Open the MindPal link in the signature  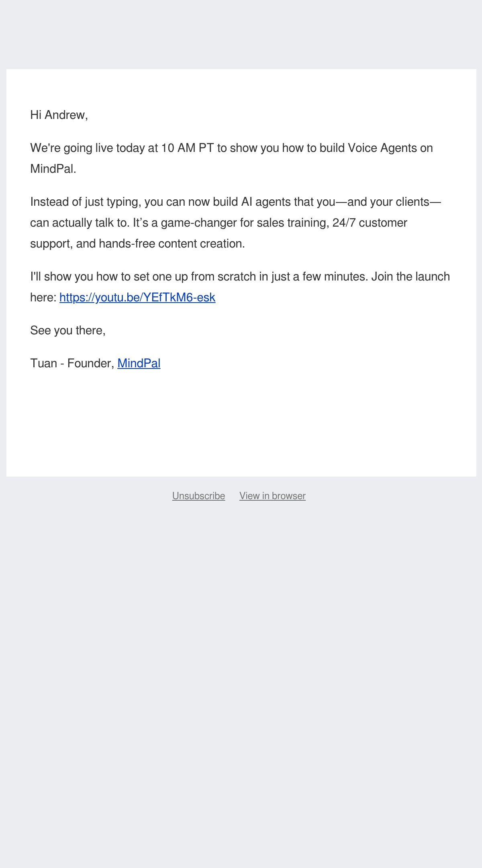(139, 363)
